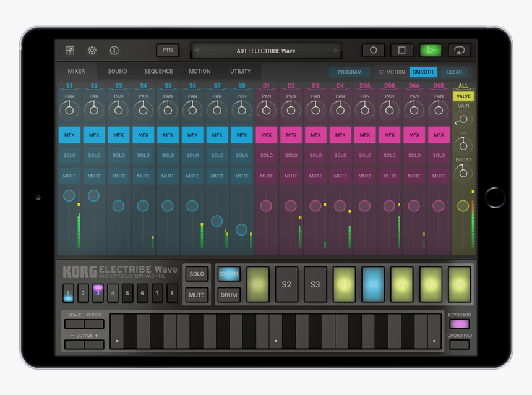Switch to the SOUND tab
Viewport: 532px width, 395px height.
click(x=116, y=71)
